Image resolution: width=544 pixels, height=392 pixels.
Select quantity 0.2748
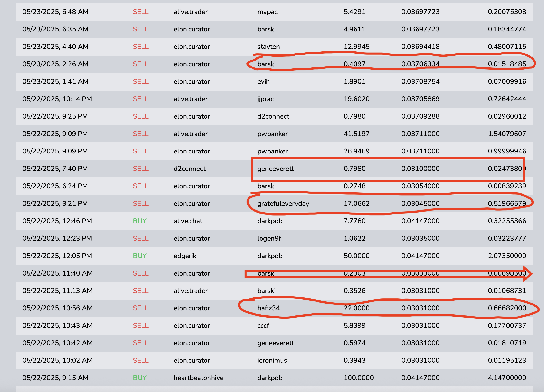coord(354,186)
